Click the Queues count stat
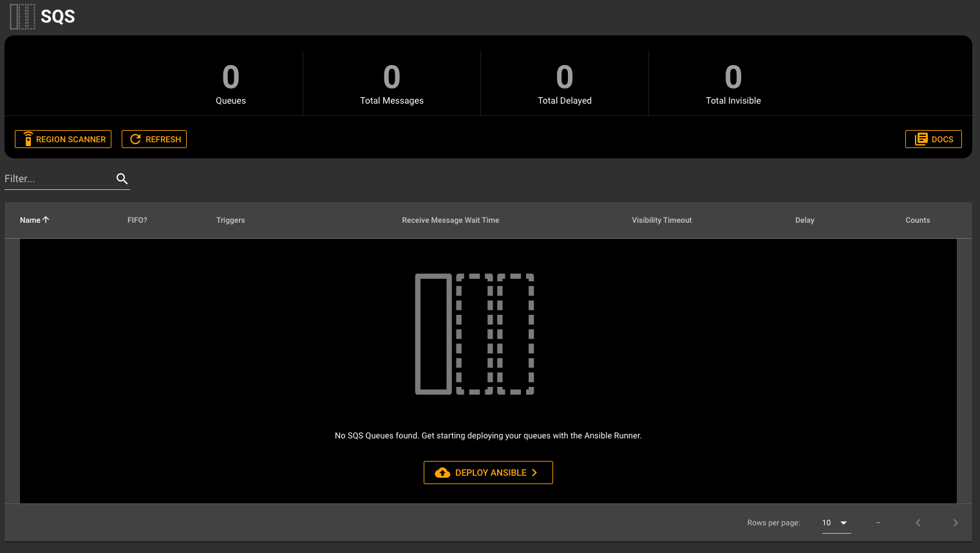Image resolution: width=980 pixels, height=553 pixels. pyautogui.click(x=231, y=84)
